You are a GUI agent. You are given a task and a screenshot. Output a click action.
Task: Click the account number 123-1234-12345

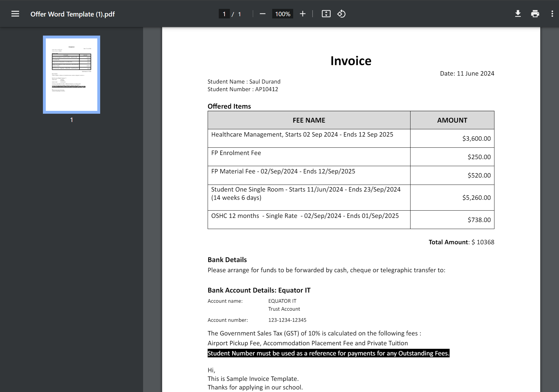[287, 320]
